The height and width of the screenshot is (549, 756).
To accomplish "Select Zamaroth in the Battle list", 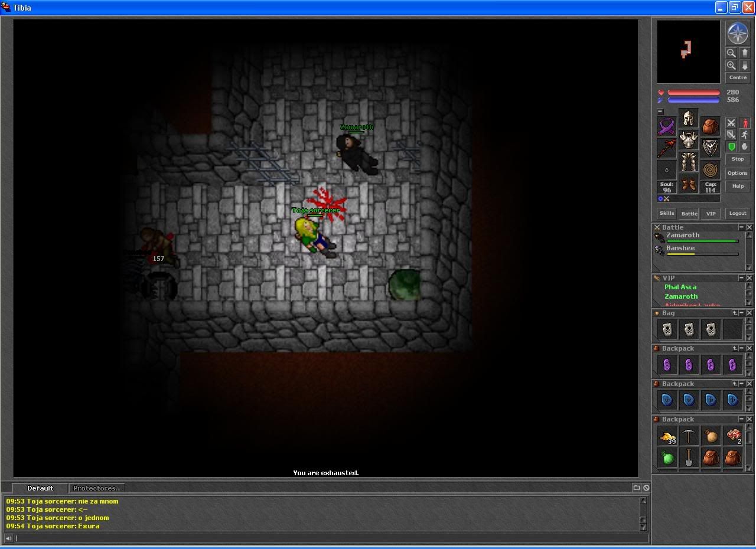I will coord(697,237).
